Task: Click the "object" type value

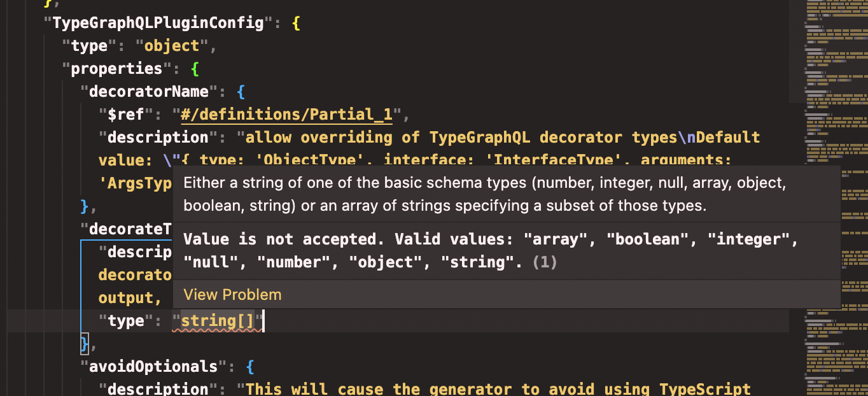Action: (172, 46)
